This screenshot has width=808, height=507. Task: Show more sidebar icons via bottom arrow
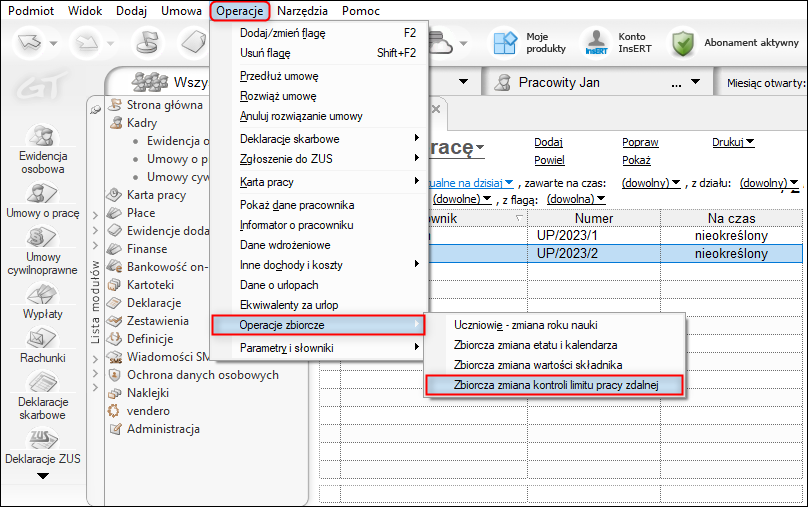(43, 476)
